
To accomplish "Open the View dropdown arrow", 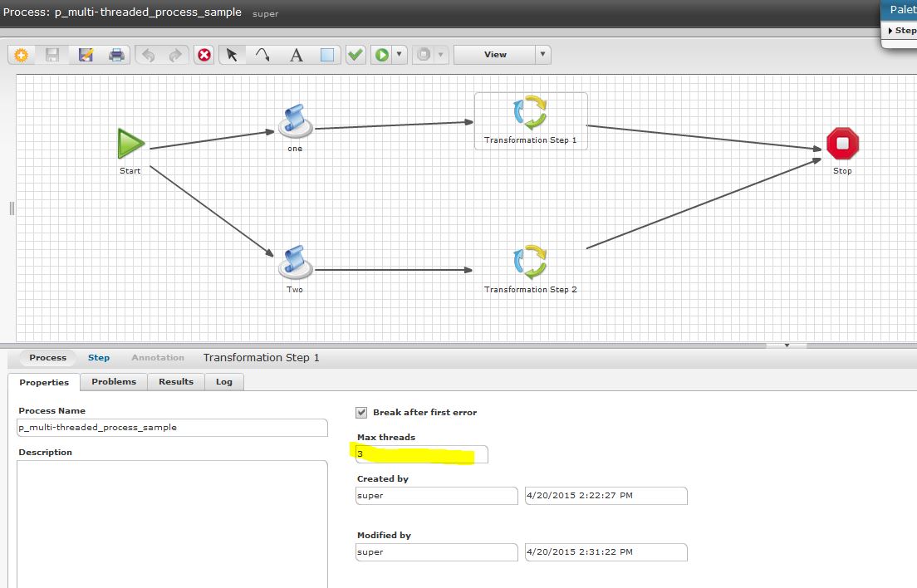I will pyautogui.click(x=542, y=54).
